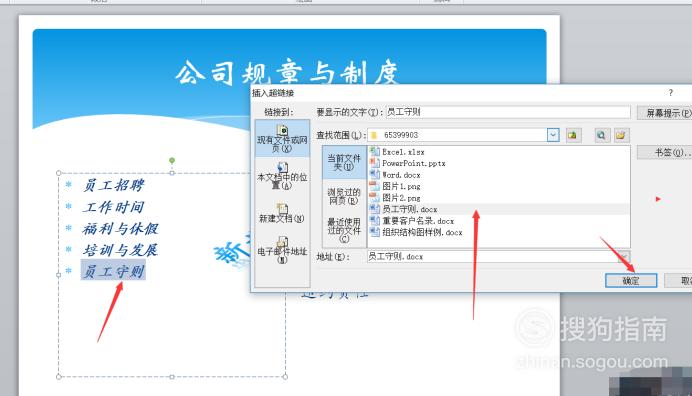This screenshot has width=692, height=396.
Task: Click slide title 公司规章与制度
Action: pos(287,73)
